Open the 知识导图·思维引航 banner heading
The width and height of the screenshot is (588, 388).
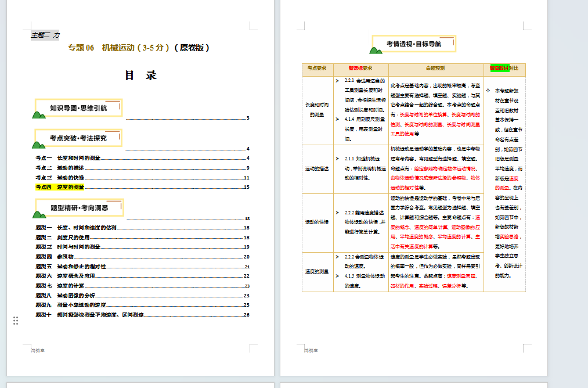coord(78,108)
